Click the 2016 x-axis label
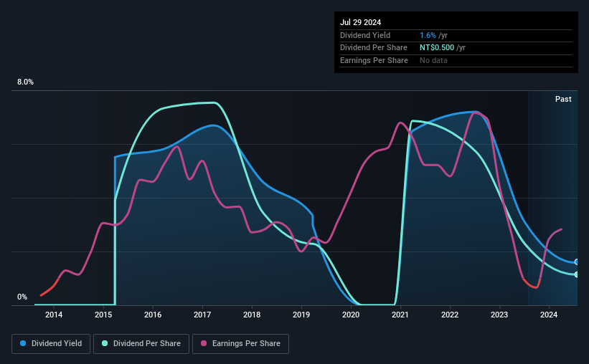The width and height of the screenshot is (589, 364). tap(153, 315)
